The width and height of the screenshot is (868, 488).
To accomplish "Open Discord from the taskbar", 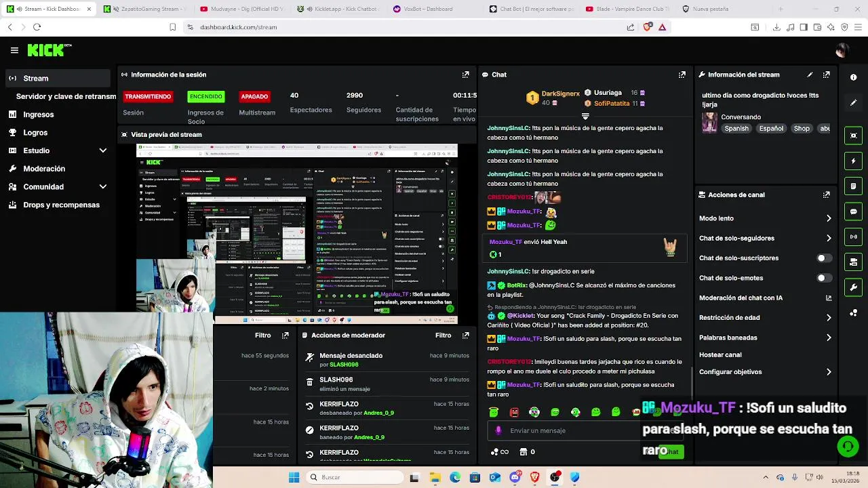I will pos(515,477).
